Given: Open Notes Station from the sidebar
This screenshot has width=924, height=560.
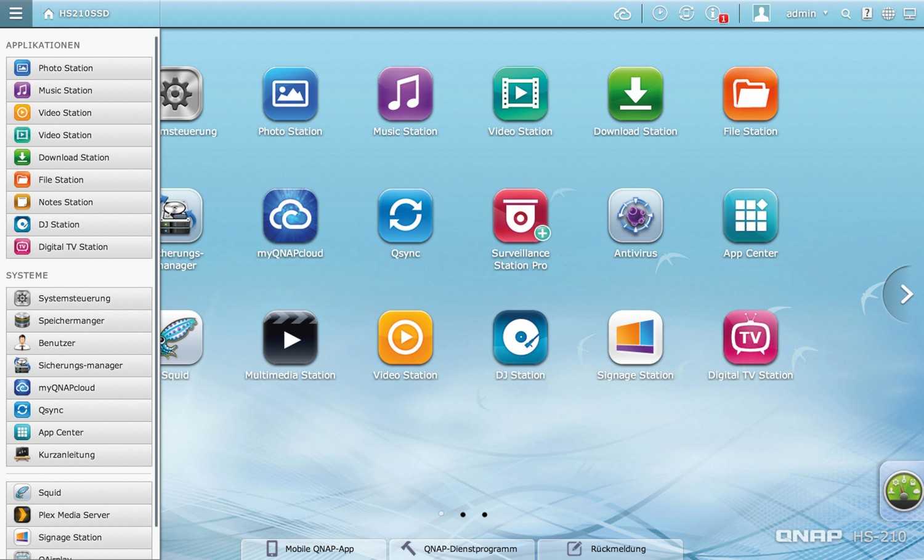Looking at the screenshot, I should point(79,202).
